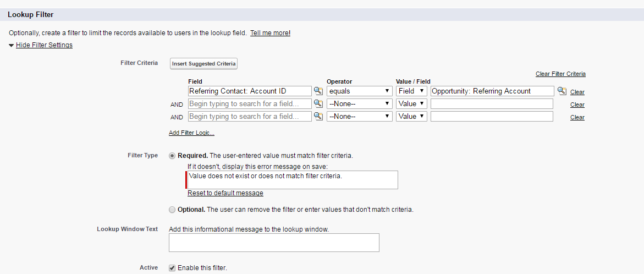The image size is (644, 274).
Task: Click the Lookup Window Text box
Action: 274,243
